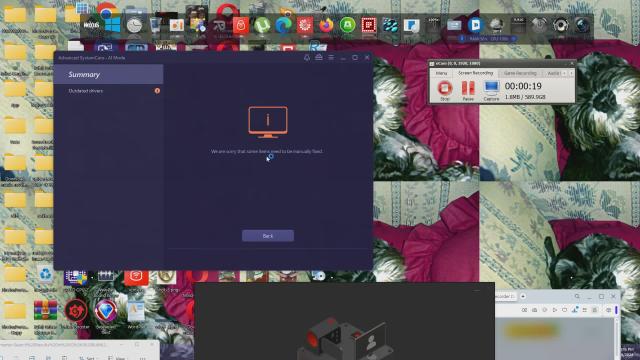Click the orange alert badge beside Outdated drivers

point(157,91)
